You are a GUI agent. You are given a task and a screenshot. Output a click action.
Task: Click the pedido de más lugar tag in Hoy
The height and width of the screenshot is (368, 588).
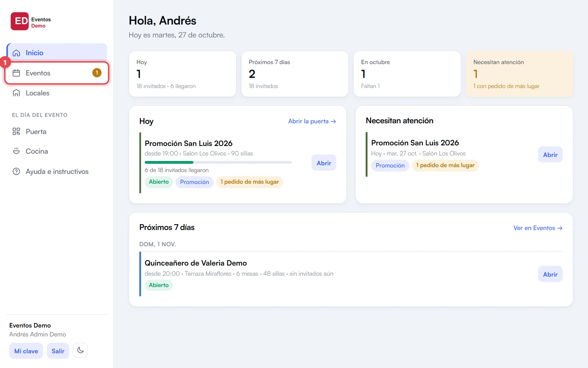coord(250,182)
